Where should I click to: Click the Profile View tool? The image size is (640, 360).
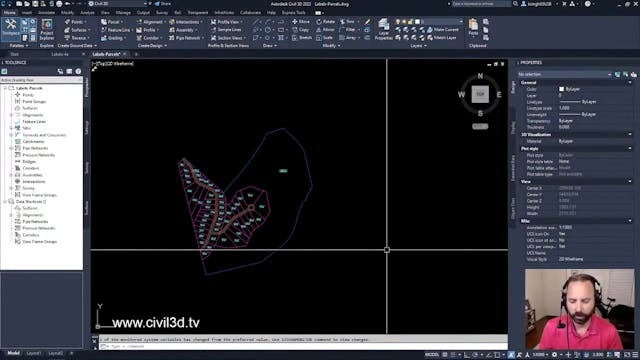(x=226, y=22)
